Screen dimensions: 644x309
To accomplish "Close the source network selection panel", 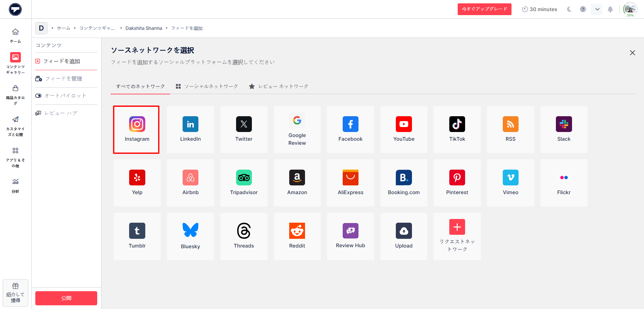I will coord(632,53).
